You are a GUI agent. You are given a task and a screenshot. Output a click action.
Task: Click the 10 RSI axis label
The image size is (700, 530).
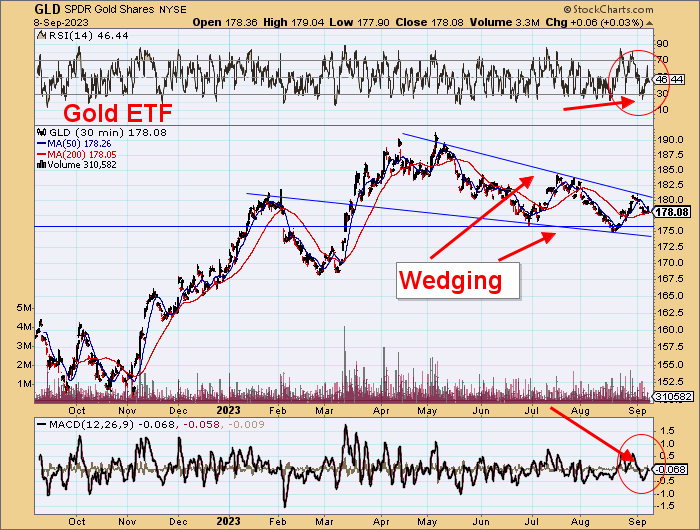click(662, 109)
